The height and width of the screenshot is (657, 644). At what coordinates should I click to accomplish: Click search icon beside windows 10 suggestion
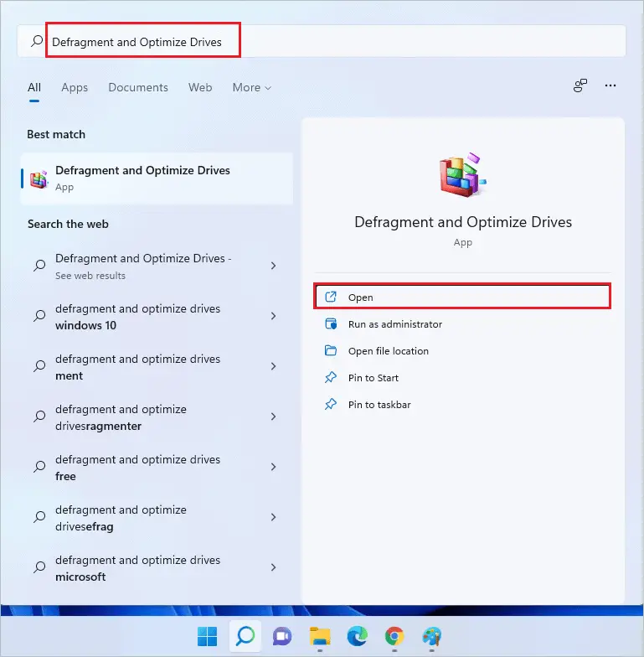tap(39, 315)
